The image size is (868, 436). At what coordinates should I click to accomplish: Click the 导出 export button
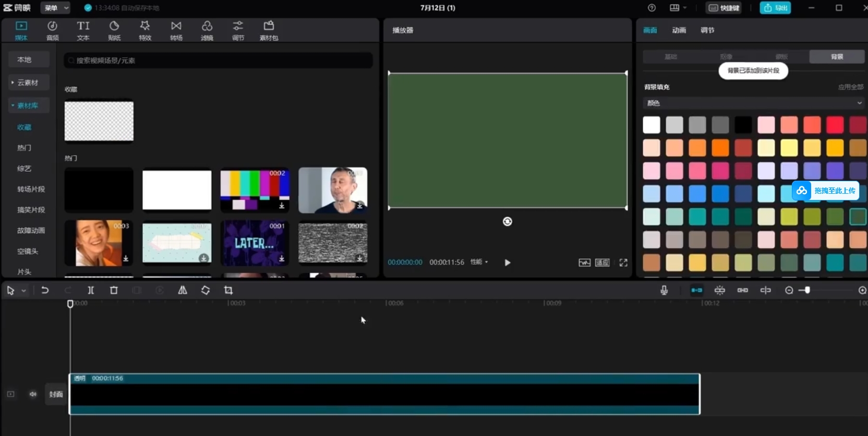point(775,8)
